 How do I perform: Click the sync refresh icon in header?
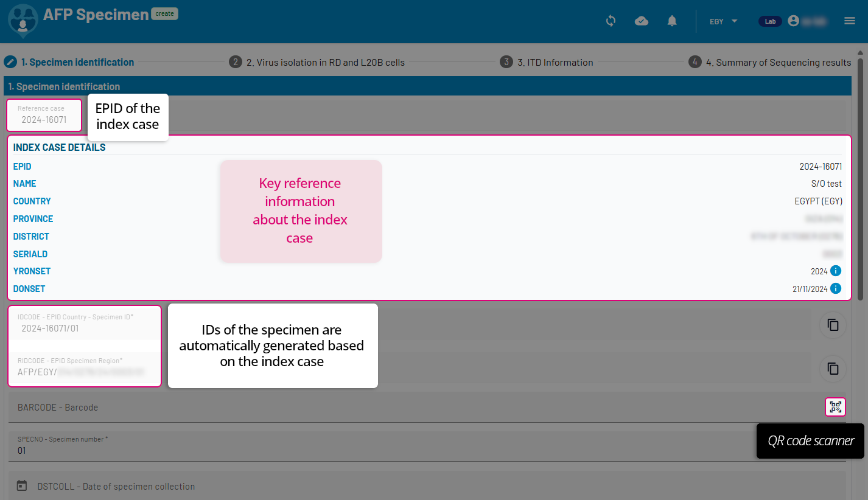[x=611, y=21]
